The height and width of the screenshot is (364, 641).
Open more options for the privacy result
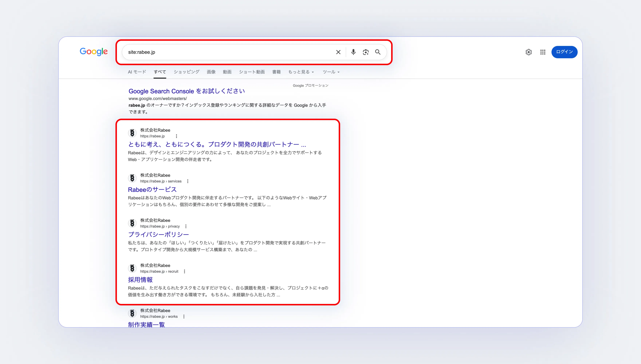[186, 226]
